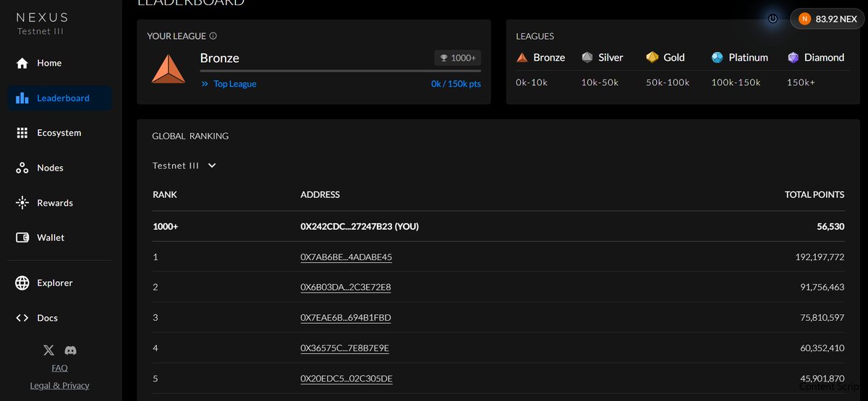Click the Gold league icon
The width and height of the screenshot is (868, 401).
(652, 57)
